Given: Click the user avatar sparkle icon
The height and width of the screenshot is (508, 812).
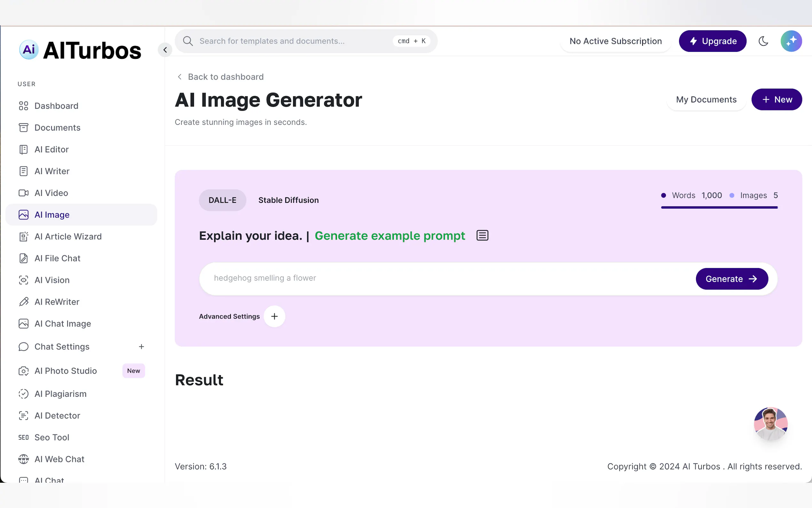Looking at the screenshot, I should [x=791, y=41].
